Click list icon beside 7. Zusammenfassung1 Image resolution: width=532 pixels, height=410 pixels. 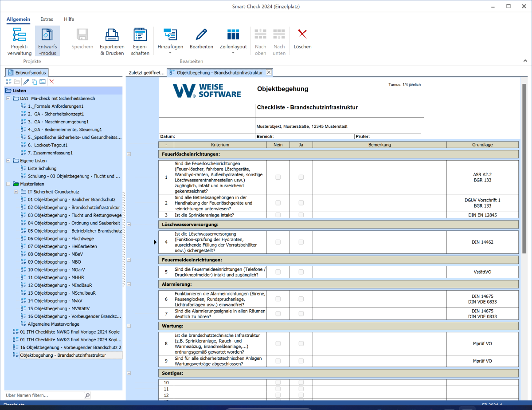[x=24, y=153]
